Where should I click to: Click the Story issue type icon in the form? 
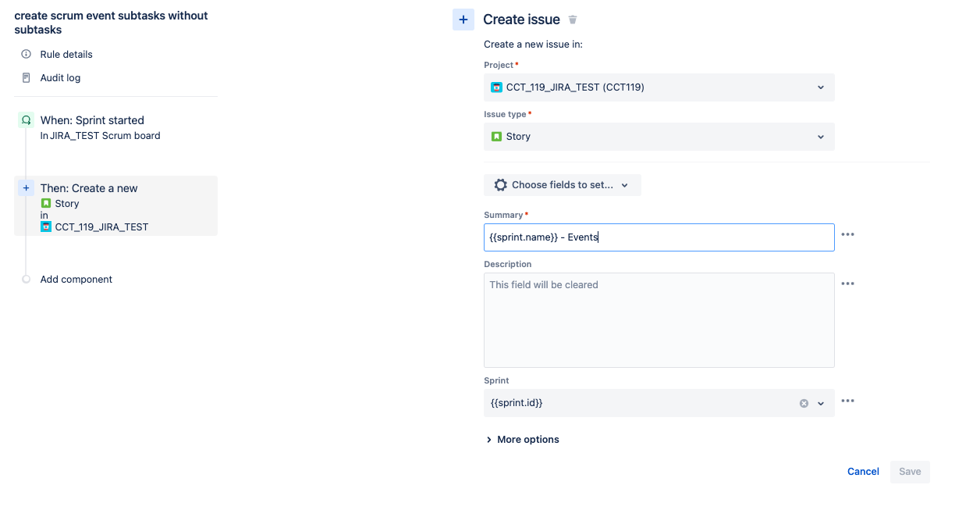(497, 136)
